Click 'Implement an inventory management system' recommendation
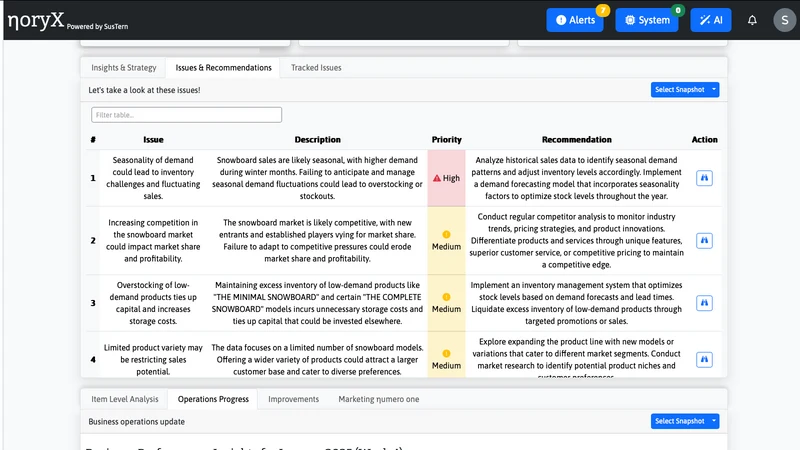Image resolution: width=800 pixels, height=450 pixels. pyautogui.click(x=577, y=303)
